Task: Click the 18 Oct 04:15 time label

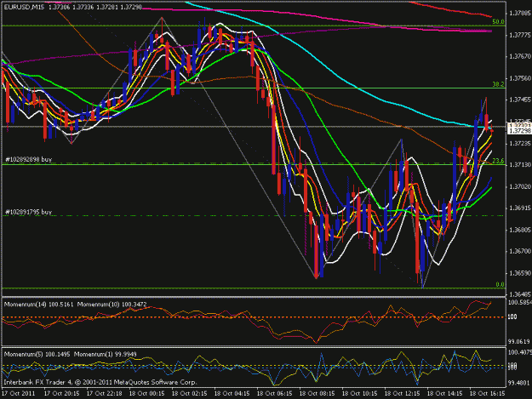Action: tap(232, 394)
